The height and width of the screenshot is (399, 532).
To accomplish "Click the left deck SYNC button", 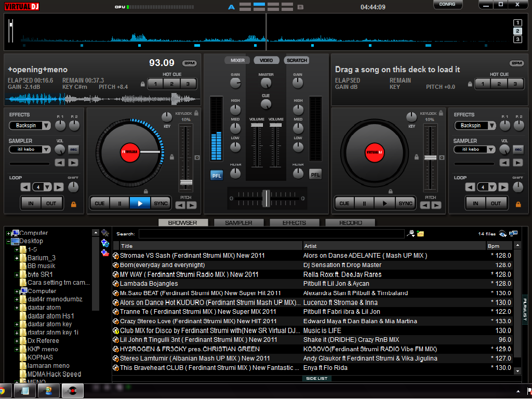I will coord(161,203).
